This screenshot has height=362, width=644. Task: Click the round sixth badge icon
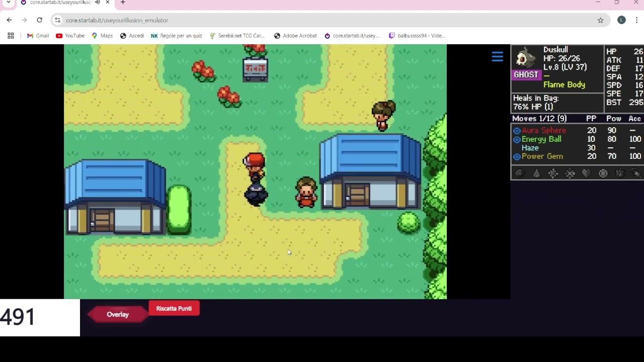603,173
